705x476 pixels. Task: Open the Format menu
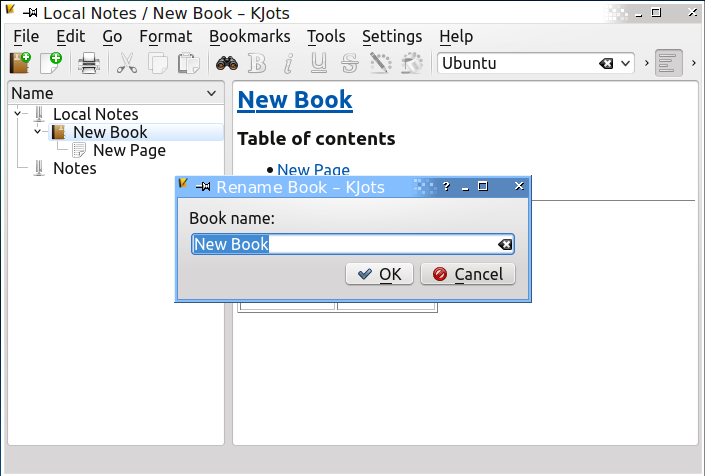(165, 36)
